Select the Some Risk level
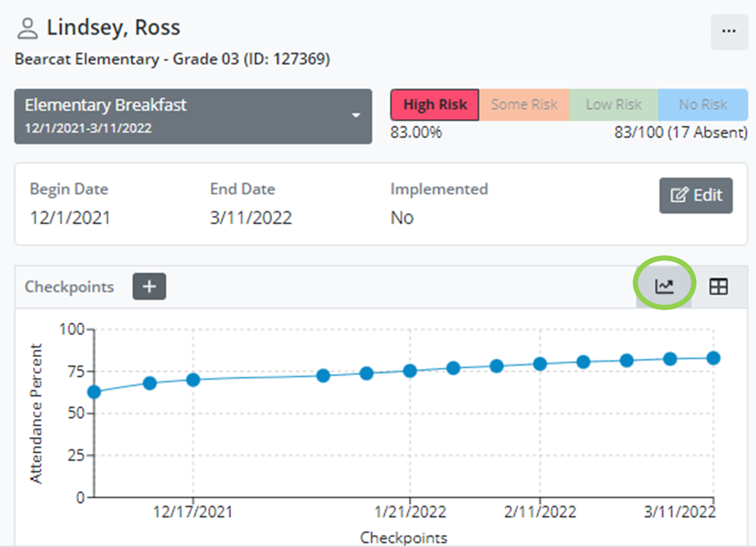This screenshot has width=756, height=547. tap(524, 105)
